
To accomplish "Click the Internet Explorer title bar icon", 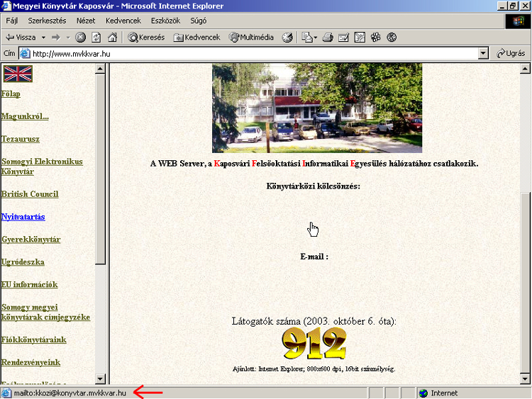I will (6, 6).
